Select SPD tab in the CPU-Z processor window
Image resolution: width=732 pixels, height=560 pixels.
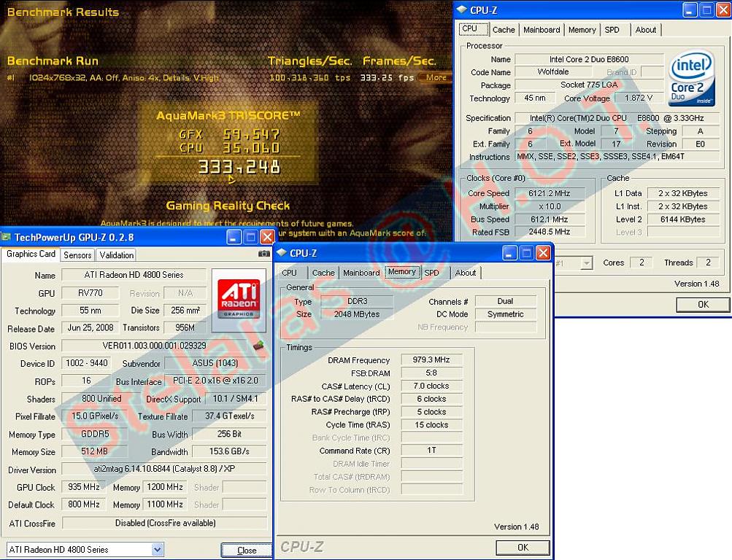click(612, 30)
